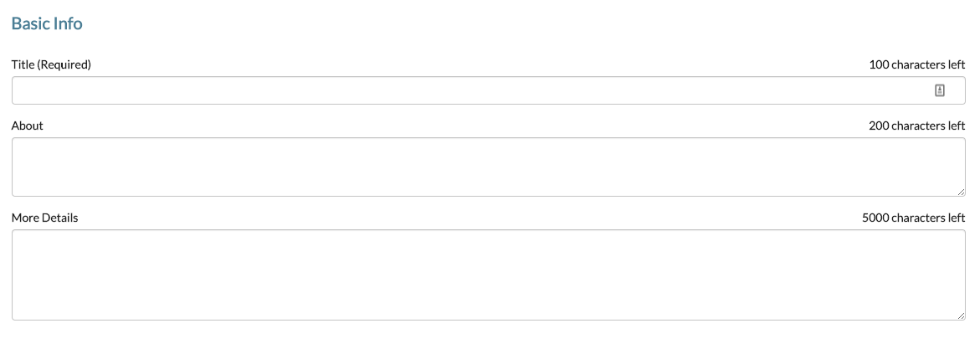Click the number 200 in About's counter

[x=879, y=126]
